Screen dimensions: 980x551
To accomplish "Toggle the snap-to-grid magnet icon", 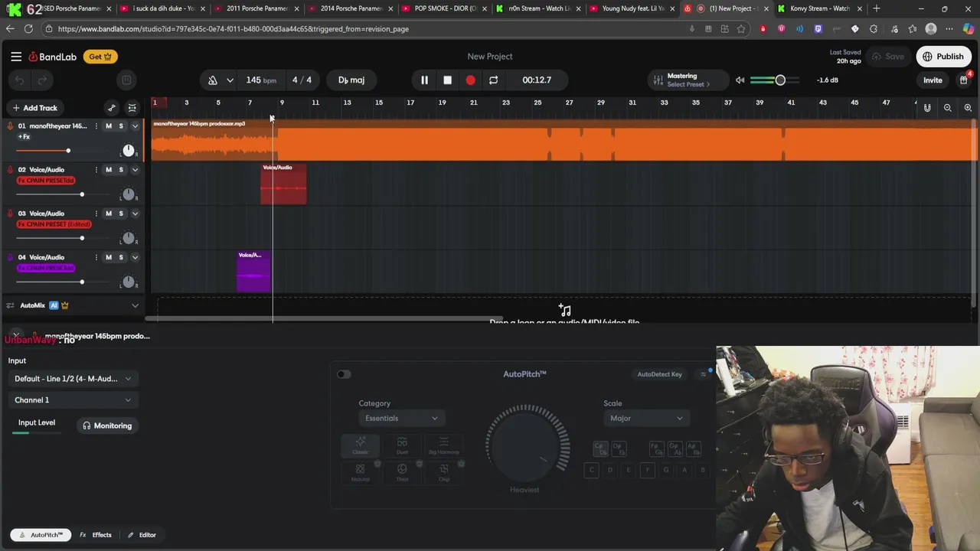I will coord(927,108).
